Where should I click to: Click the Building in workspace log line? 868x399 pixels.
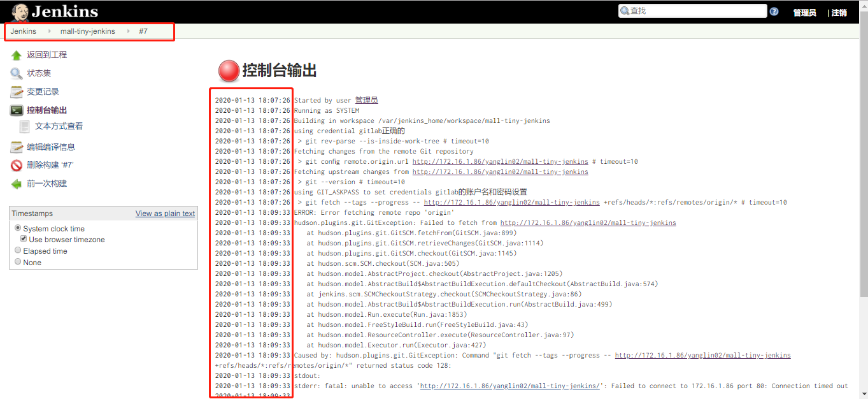pyautogui.click(x=422, y=120)
